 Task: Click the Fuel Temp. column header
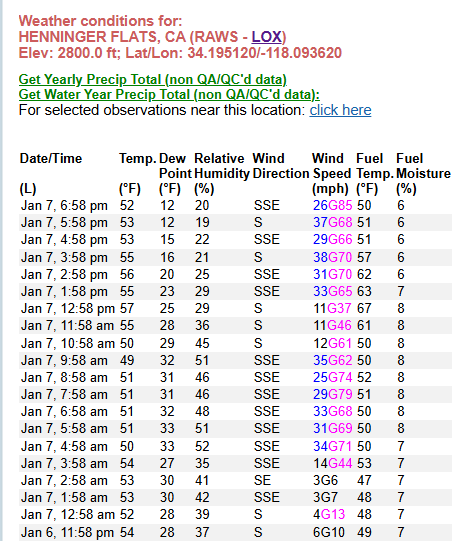pos(375,174)
